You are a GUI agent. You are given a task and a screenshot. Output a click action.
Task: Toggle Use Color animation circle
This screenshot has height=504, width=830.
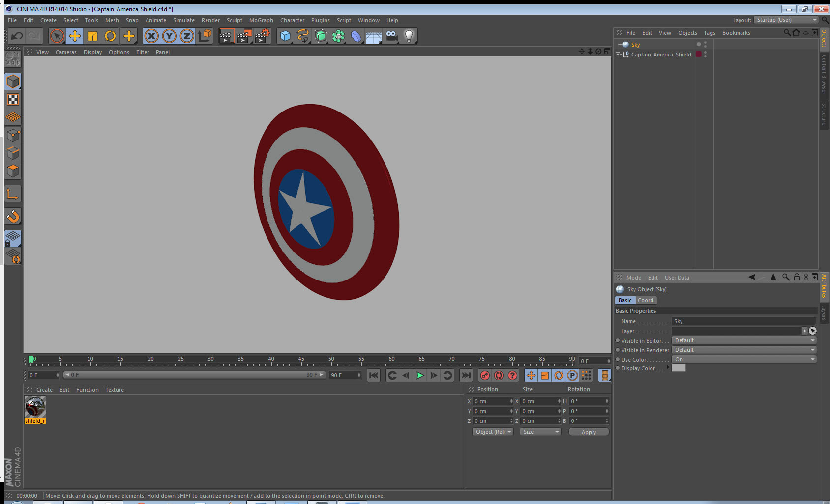click(618, 359)
